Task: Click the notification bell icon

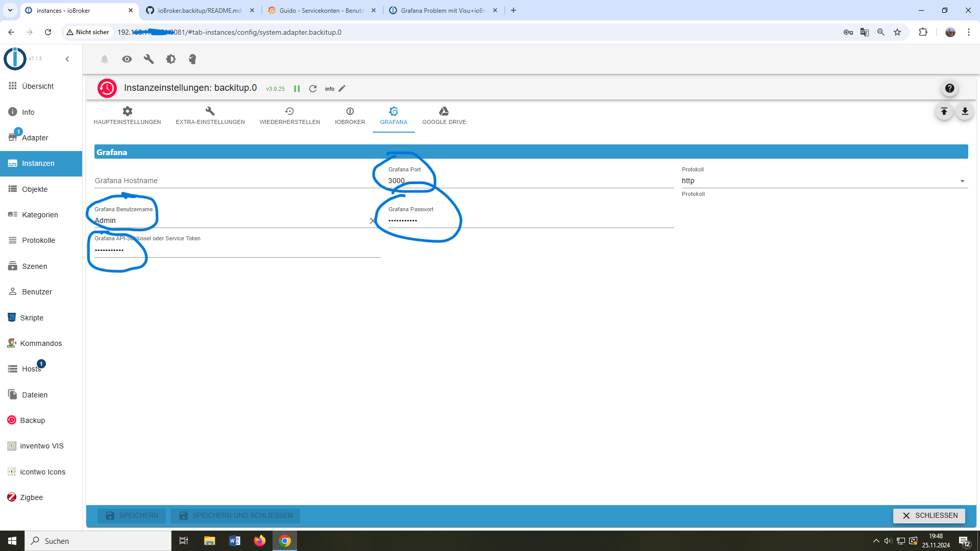Action: coord(105,59)
